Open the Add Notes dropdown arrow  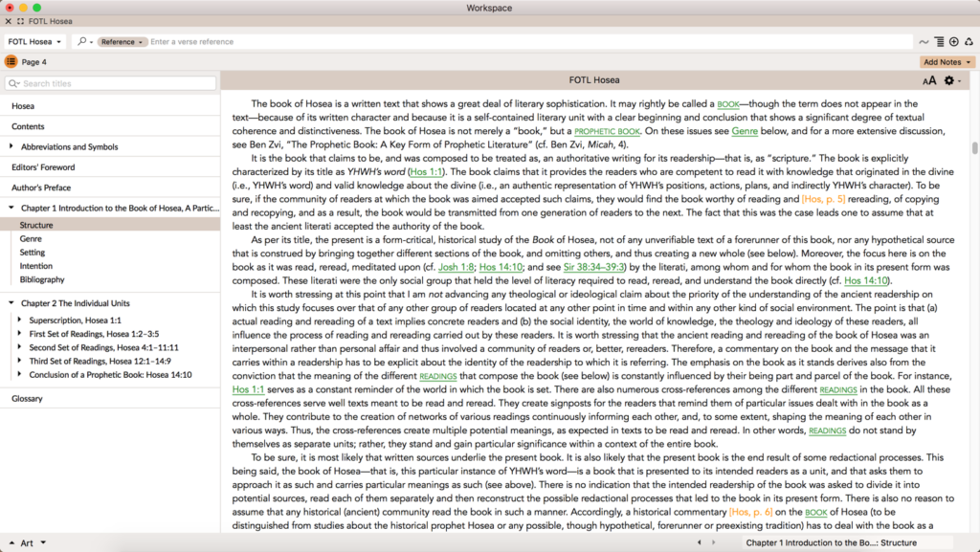pos(968,61)
